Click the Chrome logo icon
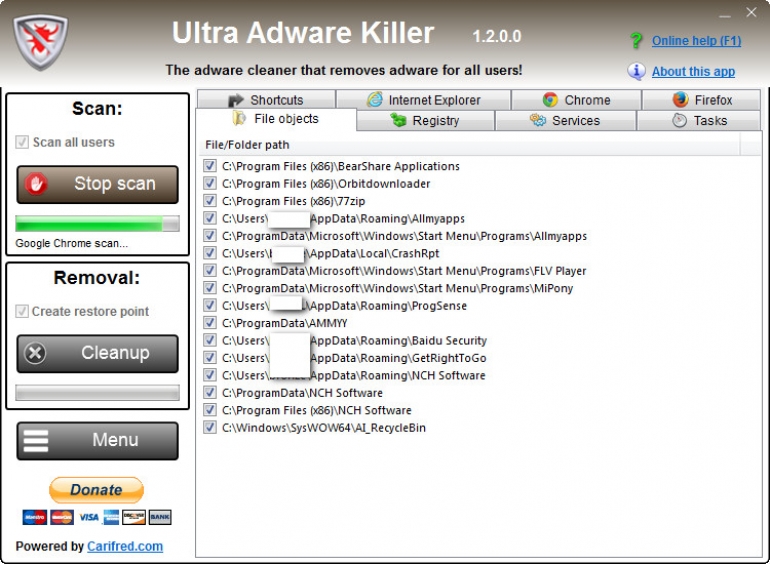Image resolution: width=770 pixels, height=564 pixels. [x=550, y=100]
